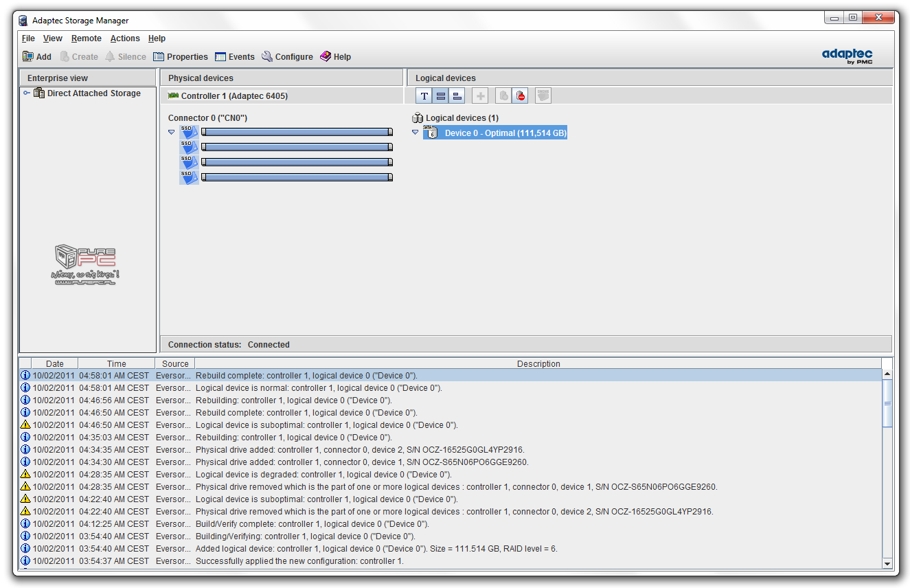
Task: Click the grayed cache settings button
Action: pyautogui.click(x=543, y=96)
